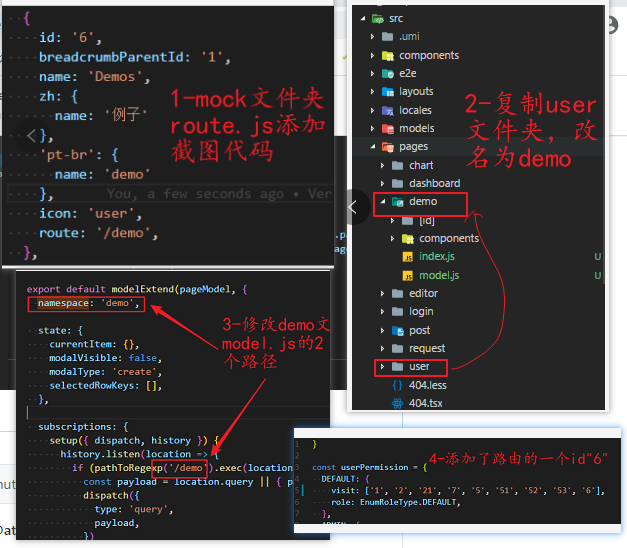Click the braces icon beside 404.less

[x=397, y=385]
